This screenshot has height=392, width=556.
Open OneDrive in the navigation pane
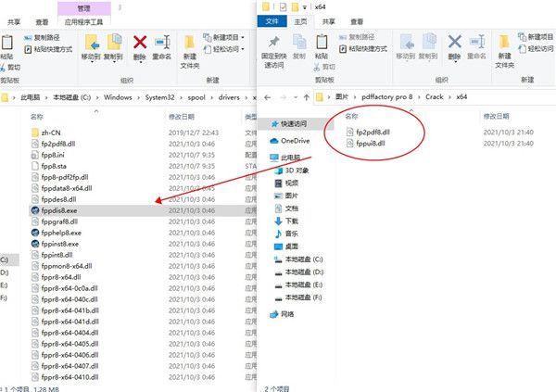point(294,140)
